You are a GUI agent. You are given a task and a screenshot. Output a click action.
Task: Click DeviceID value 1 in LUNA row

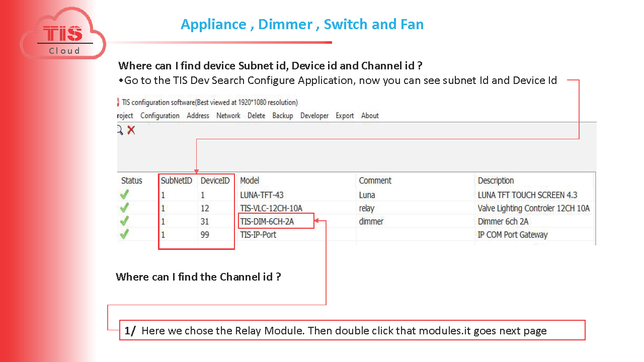point(203,195)
